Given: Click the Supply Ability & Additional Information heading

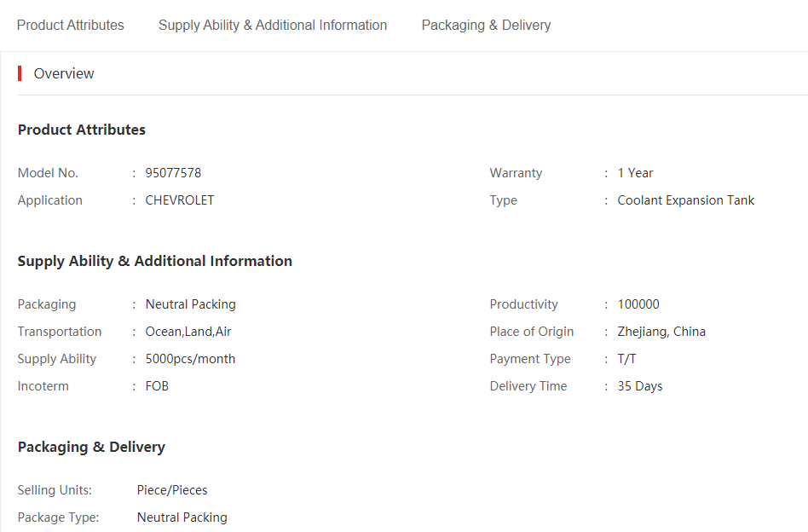Looking at the screenshot, I should point(154,261).
